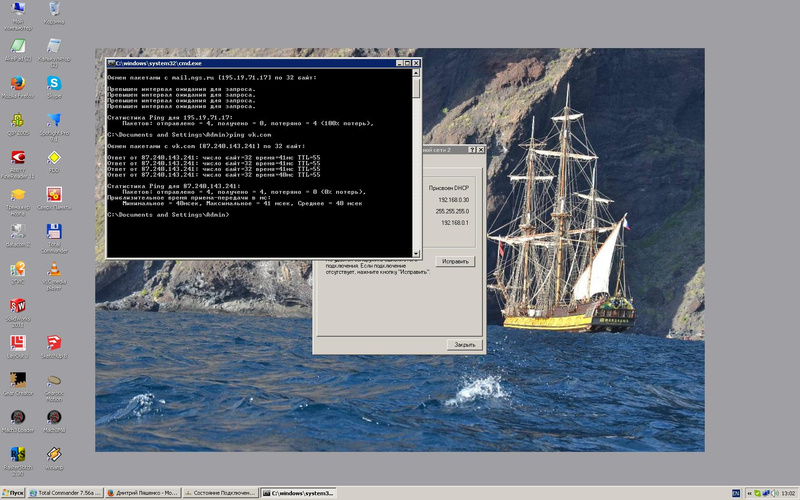Open the Total Commander desktop icon
The image size is (800, 500).
point(54,231)
